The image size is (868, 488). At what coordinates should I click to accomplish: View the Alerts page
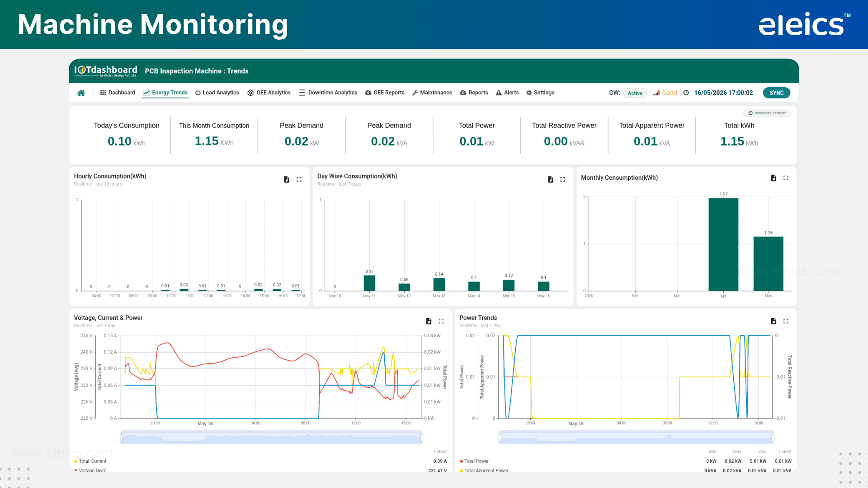coord(507,93)
